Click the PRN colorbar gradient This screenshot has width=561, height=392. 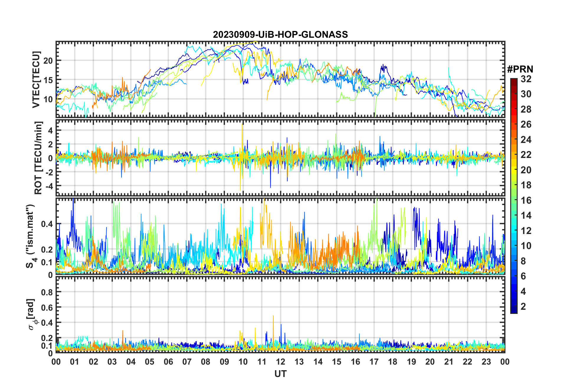pos(514,196)
